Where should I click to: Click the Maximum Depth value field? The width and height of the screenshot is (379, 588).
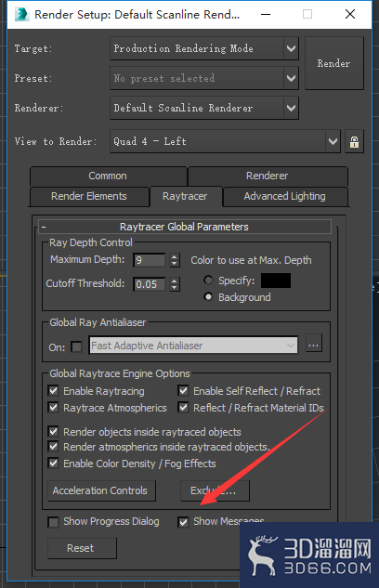click(x=150, y=260)
